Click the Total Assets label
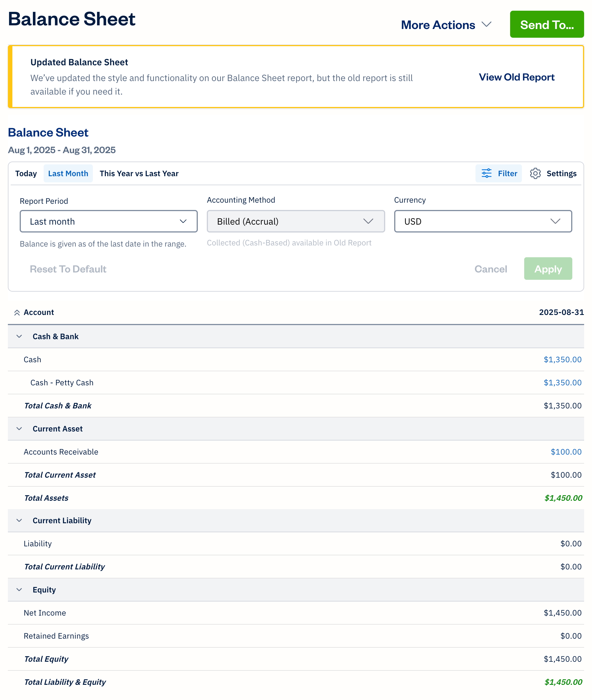Image resolution: width=592 pixels, height=700 pixels. (46, 498)
